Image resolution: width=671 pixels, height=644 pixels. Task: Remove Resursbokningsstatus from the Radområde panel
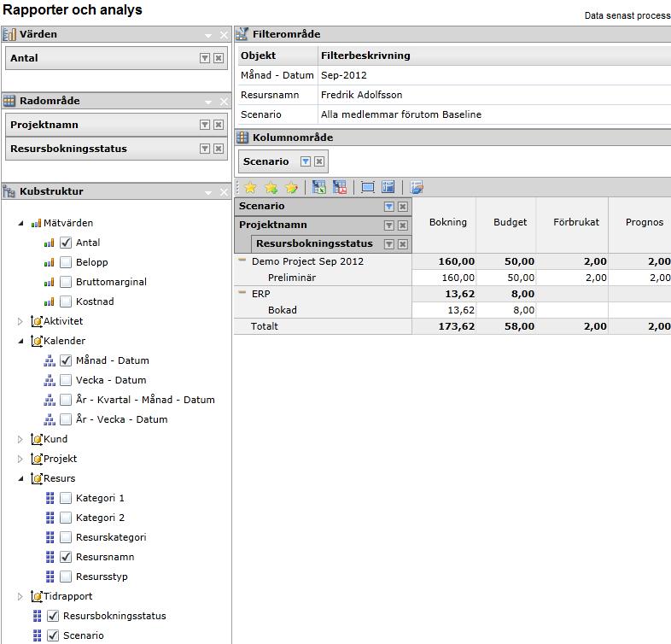point(219,149)
